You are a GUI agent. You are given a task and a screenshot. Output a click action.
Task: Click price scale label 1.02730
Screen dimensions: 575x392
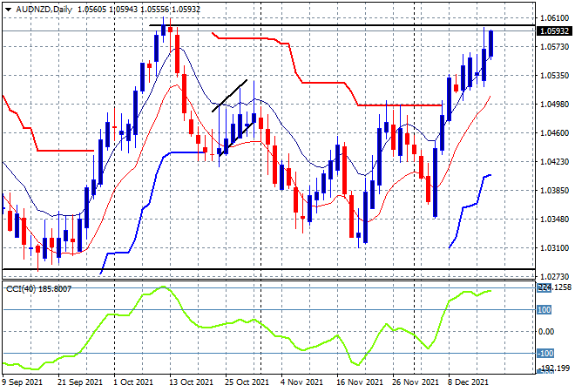click(x=554, y=276)
